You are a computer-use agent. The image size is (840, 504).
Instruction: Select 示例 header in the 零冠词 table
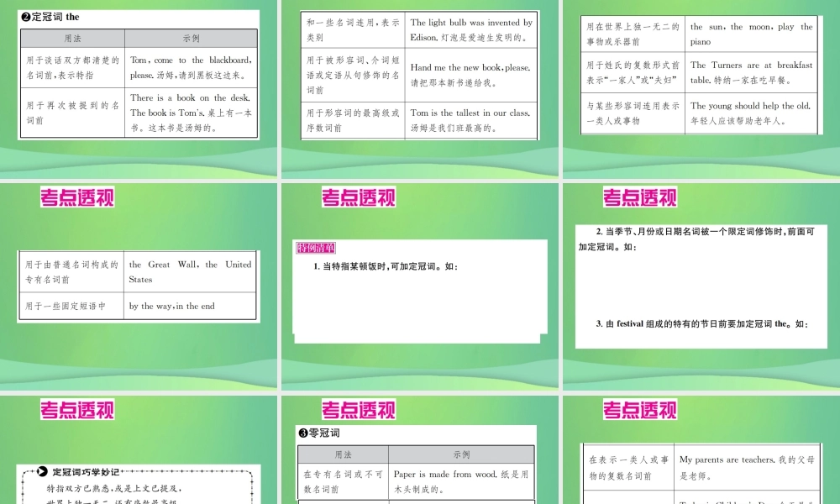(x=461, y=454)
